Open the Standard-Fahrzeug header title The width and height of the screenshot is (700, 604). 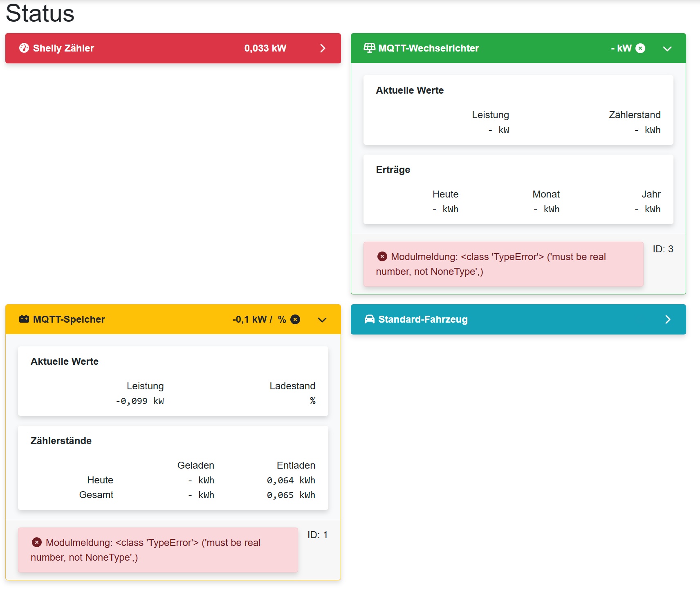point(423,319)
